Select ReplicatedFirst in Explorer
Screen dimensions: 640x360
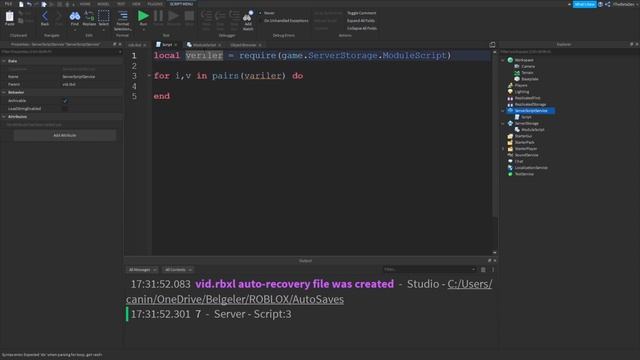click(527, 98)
